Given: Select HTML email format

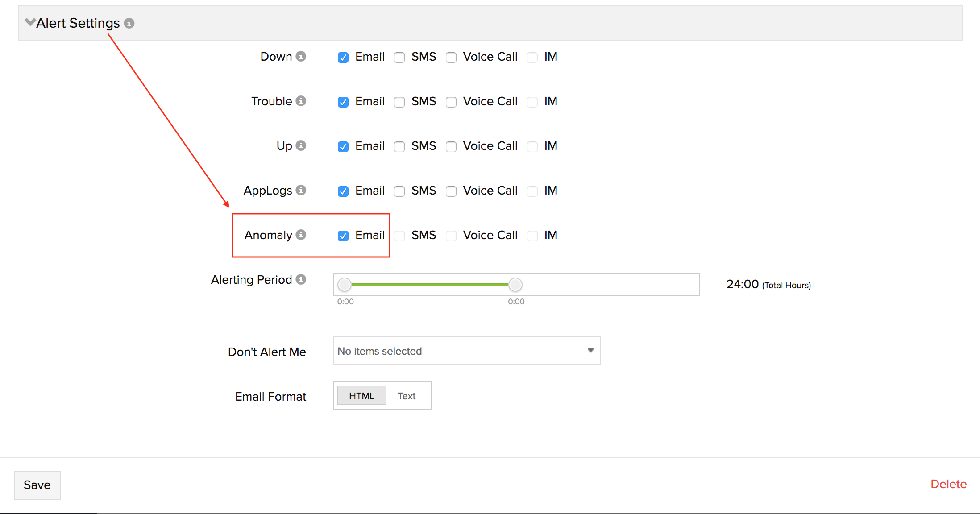Looking at the screenshot, I should pos(361,396).
